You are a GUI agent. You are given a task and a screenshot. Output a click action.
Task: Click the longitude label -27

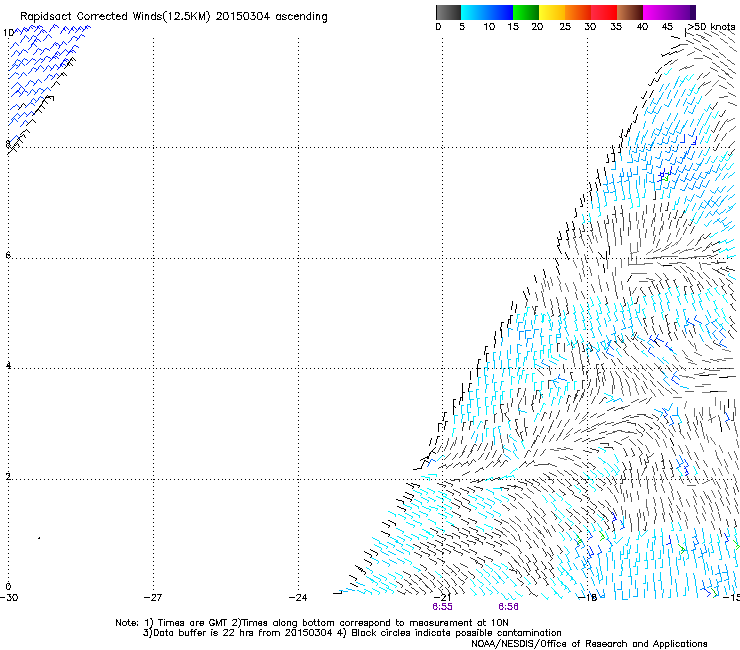[153, 598]
